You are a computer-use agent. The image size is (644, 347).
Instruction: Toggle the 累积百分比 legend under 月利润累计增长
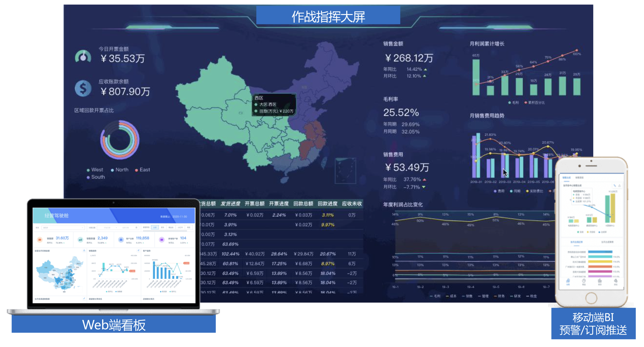point(534,102)
